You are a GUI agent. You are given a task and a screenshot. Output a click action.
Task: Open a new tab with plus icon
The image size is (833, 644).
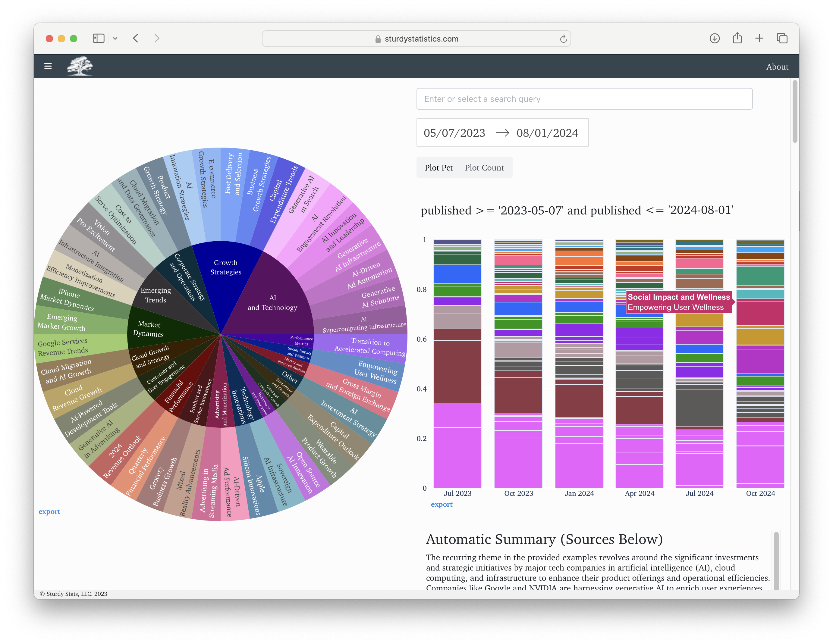point(759,39)
